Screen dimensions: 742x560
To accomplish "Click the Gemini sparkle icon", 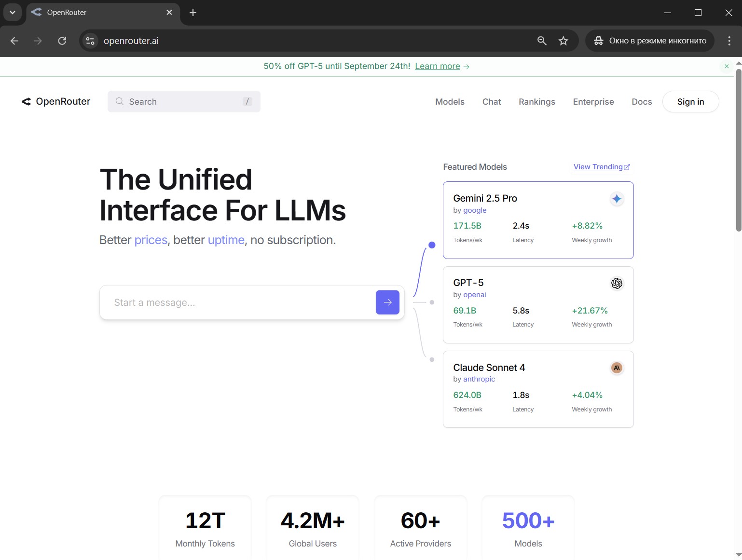I will click(617, 199).
